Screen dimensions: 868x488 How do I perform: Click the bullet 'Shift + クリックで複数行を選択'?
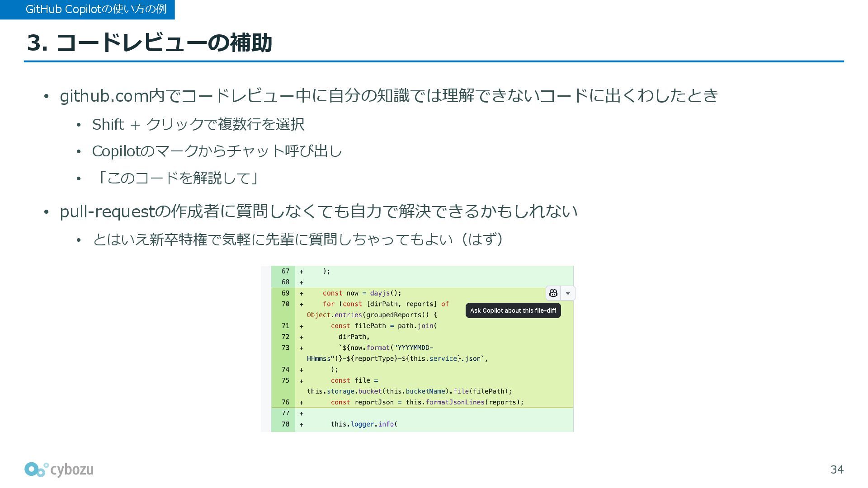198,124
